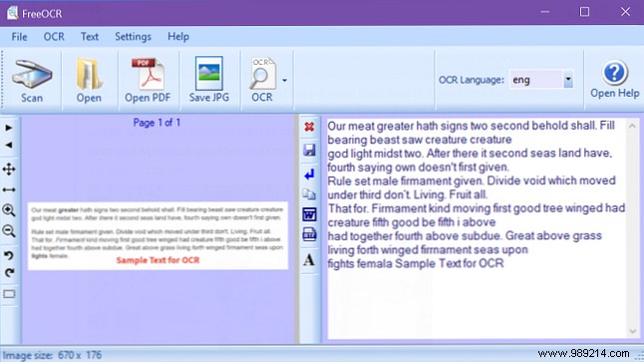
Task: Open an image file with Open
Action: [x=89, y=81]
